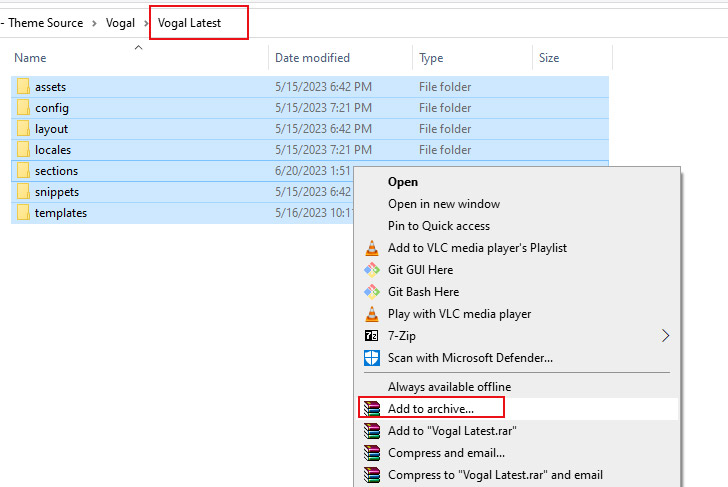Click File folder type in the assets row
This screenshot has width=728, height=487.
click(x=445, y=87)
